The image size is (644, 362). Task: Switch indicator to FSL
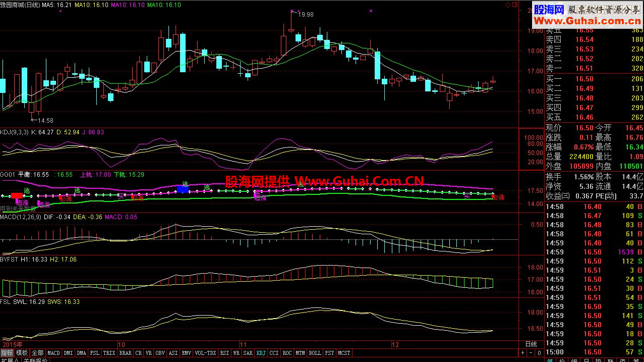(x=95, y=353)
